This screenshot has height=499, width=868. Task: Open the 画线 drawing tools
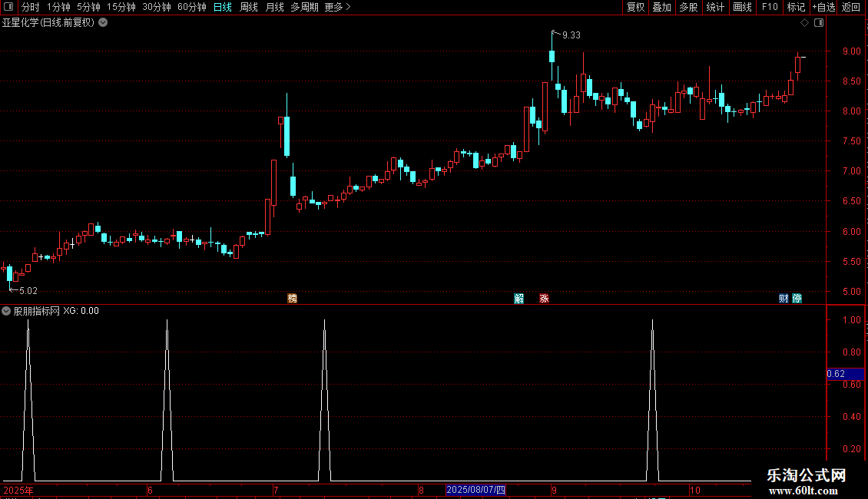click(742, 7)
